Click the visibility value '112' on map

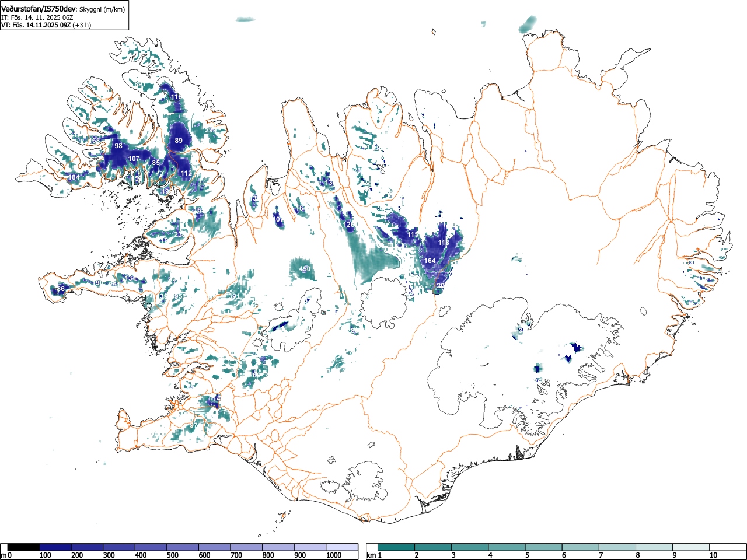coord(186,173)
